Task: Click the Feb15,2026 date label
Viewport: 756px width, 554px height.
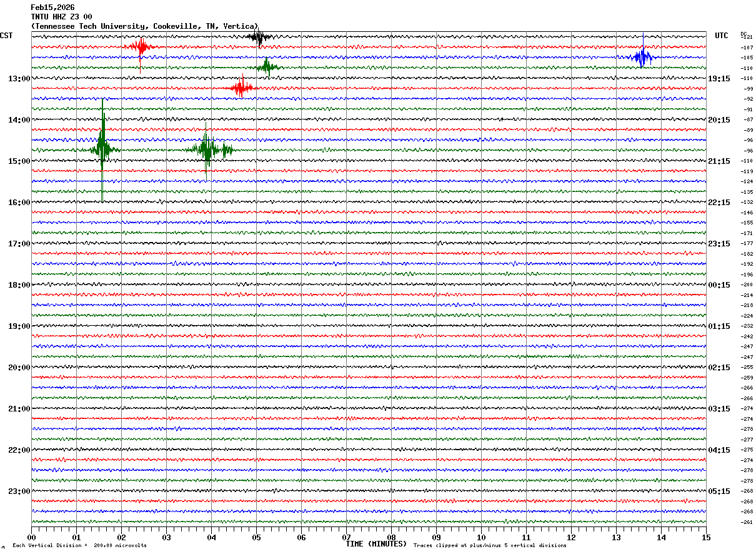Action: pos(52,8)
